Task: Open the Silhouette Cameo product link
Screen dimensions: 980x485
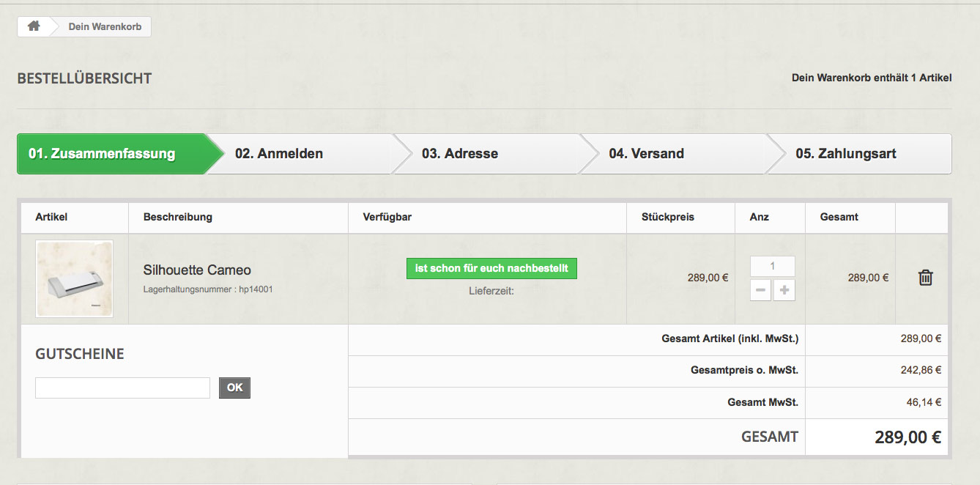Action: [197, 270]
